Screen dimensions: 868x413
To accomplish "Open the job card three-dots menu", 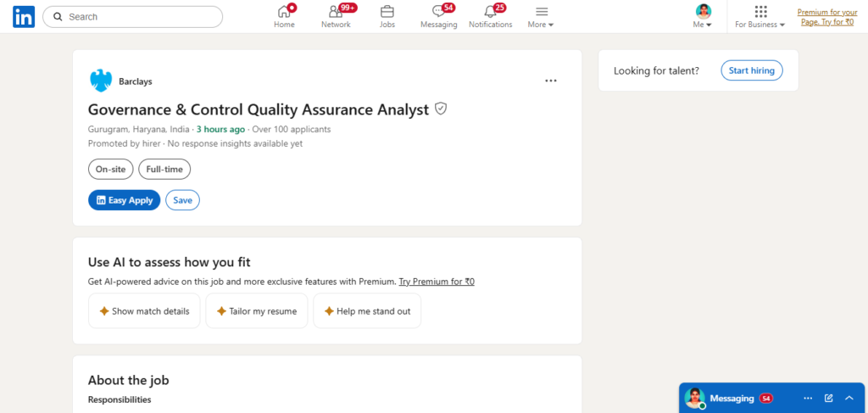I will [551, 81].
